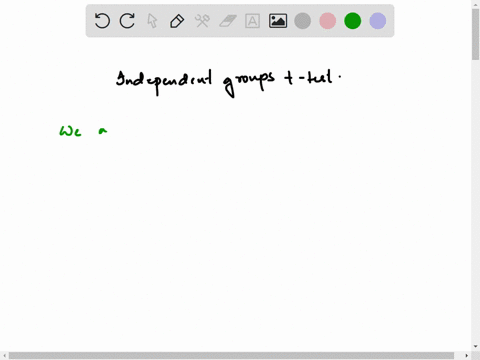Pick the green color swatch
Viewport: 480px width, 360px height.
(x=353, y=21)
